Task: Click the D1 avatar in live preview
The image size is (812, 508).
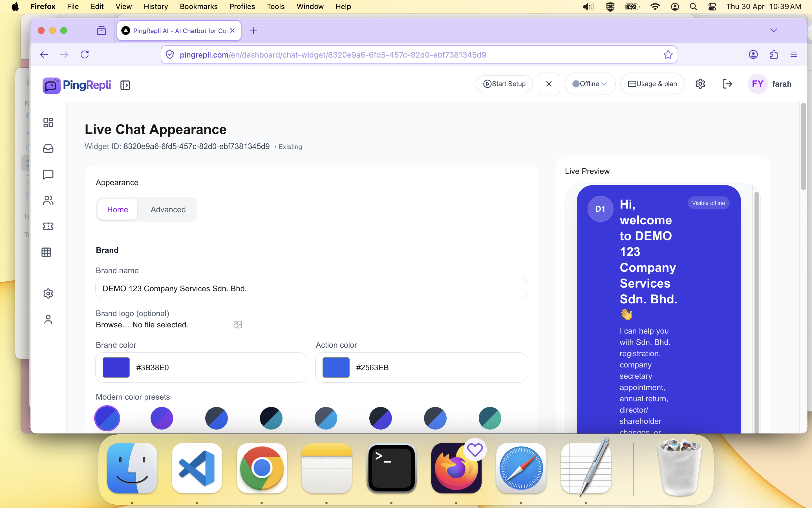Action: click(600, 209)
